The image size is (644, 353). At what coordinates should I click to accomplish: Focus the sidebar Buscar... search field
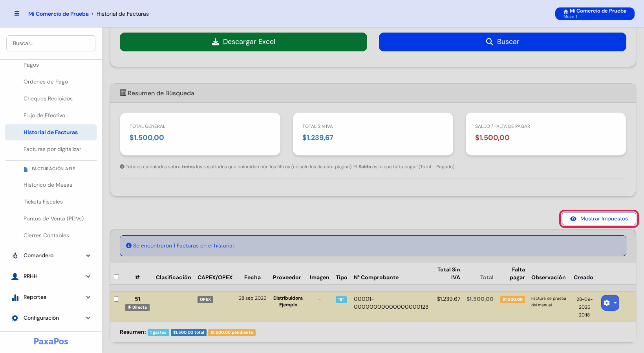tap(51, 44)
